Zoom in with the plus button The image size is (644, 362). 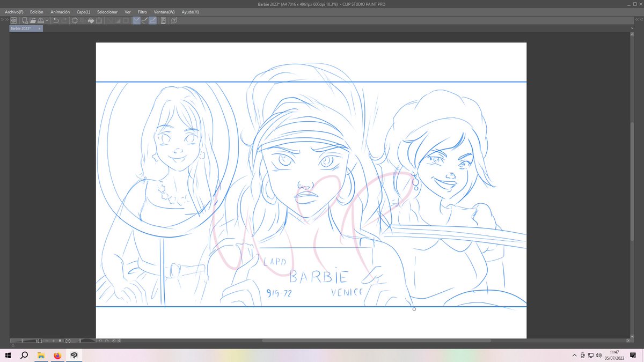point(54,341)
